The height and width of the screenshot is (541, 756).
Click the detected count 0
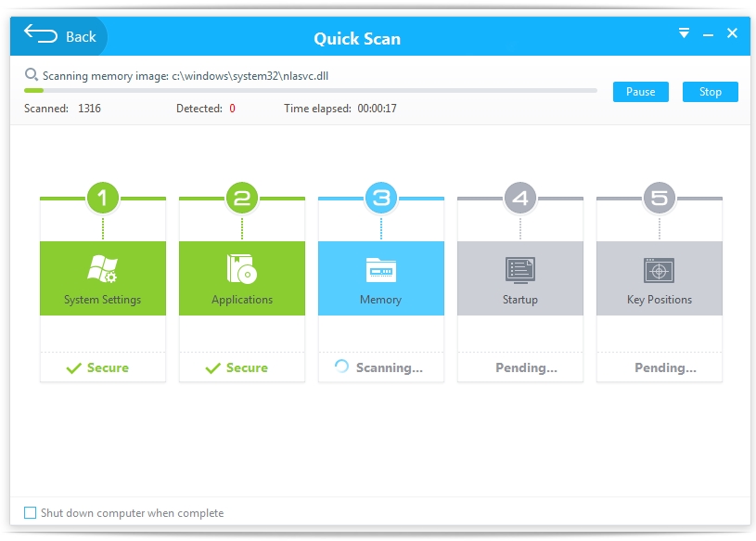click(233, 109)
